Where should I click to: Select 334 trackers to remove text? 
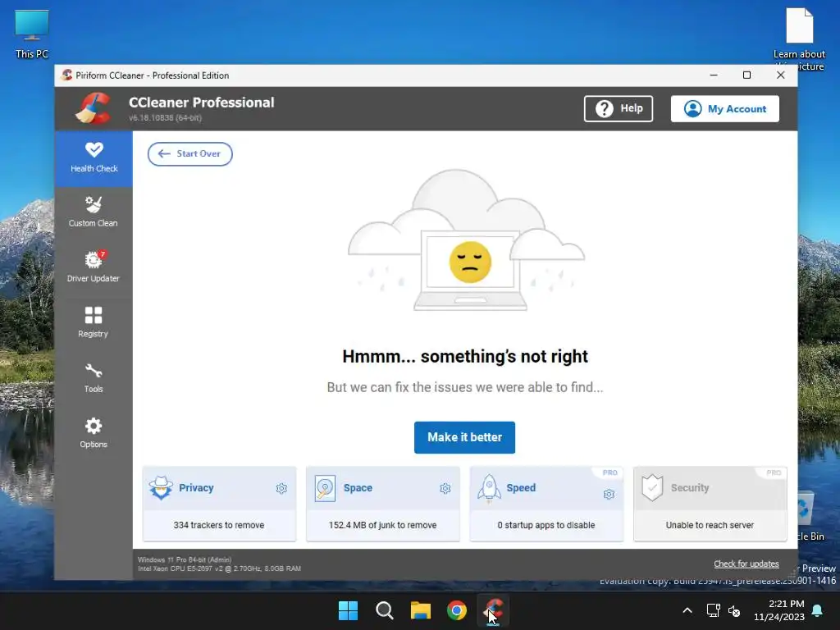[218, 525]
